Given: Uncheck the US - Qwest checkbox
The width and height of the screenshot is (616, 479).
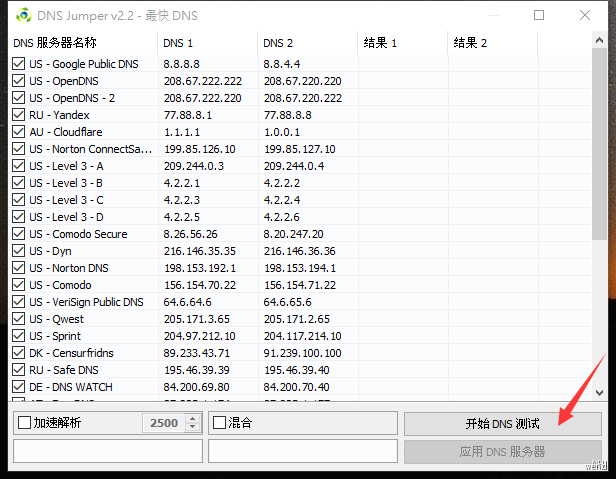Looking at the screenshot, I should [18, 319].
